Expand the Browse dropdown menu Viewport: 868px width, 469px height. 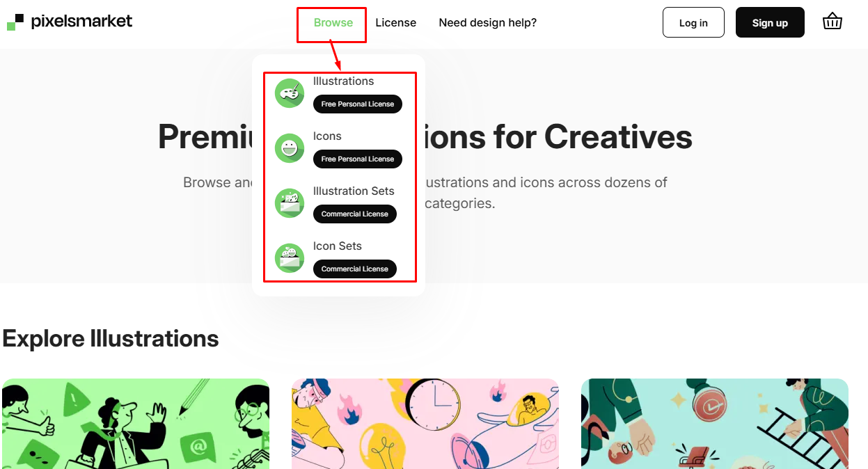coord(333,23)
